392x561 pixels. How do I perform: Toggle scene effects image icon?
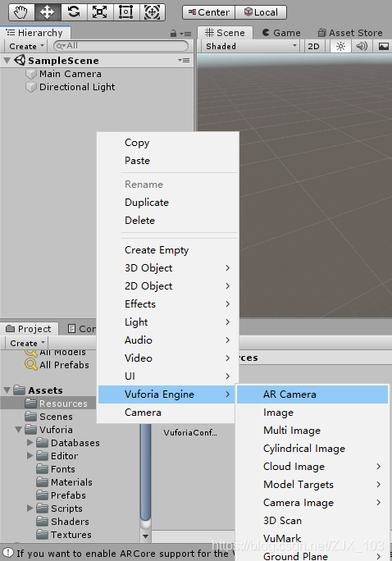click(383, 46)
